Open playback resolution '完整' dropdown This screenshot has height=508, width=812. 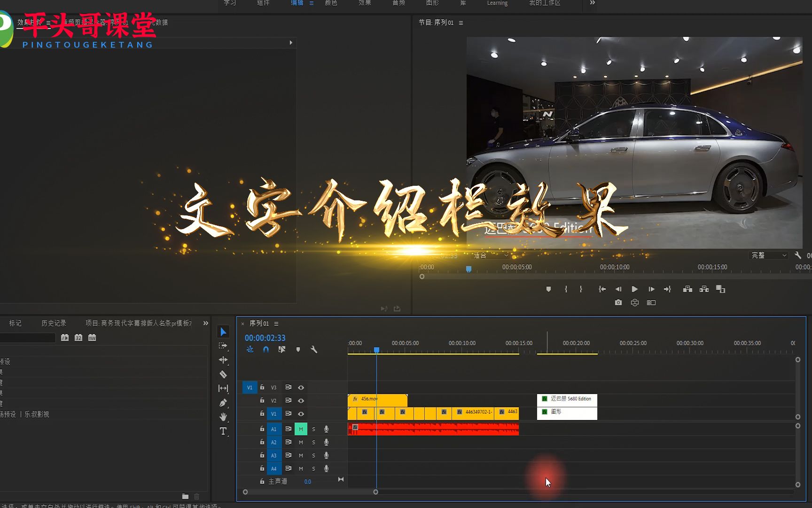(769, 255)
